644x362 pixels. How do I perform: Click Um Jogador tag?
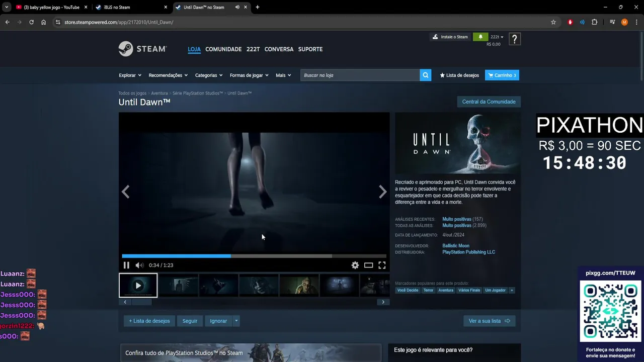coord(495,290)
